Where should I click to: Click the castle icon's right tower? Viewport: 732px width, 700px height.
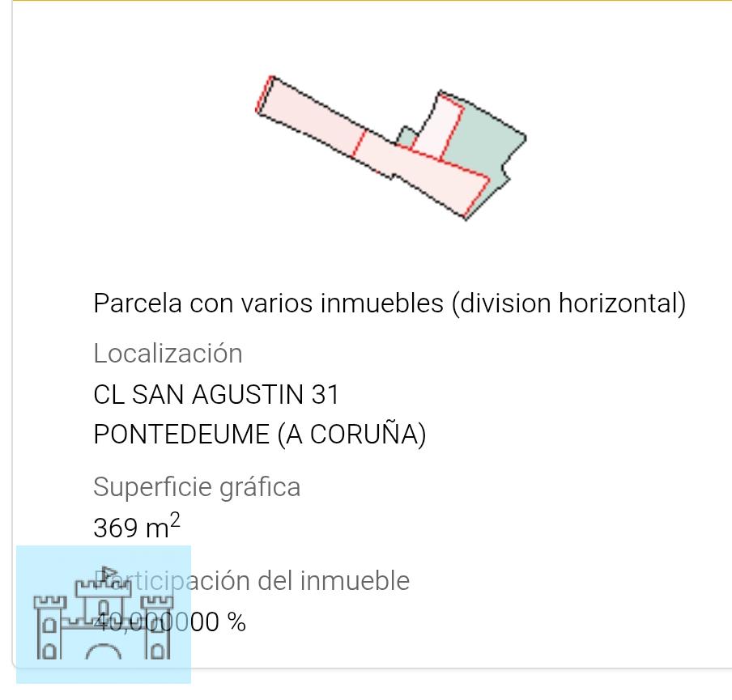point(158,627)
